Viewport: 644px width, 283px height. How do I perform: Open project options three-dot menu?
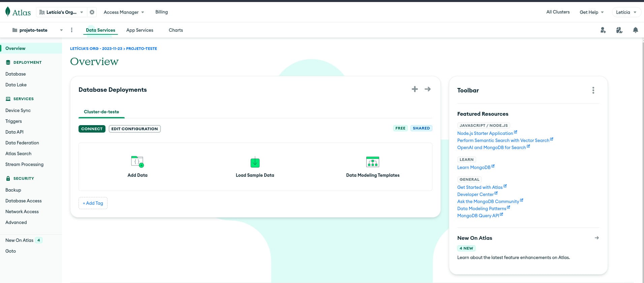[71, 30]
